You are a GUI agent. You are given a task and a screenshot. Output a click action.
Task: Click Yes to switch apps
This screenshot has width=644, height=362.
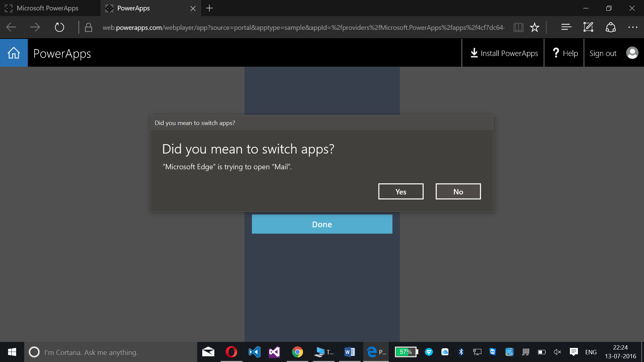[401, 191]
